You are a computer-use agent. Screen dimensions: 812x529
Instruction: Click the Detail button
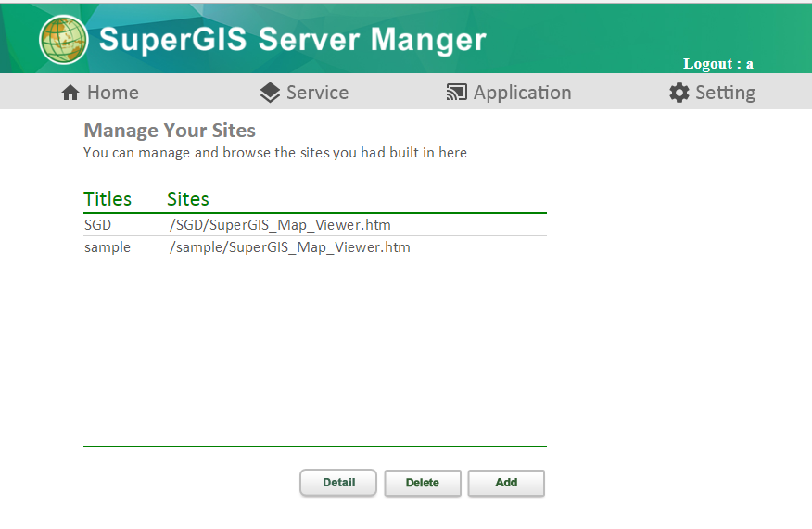338,483
